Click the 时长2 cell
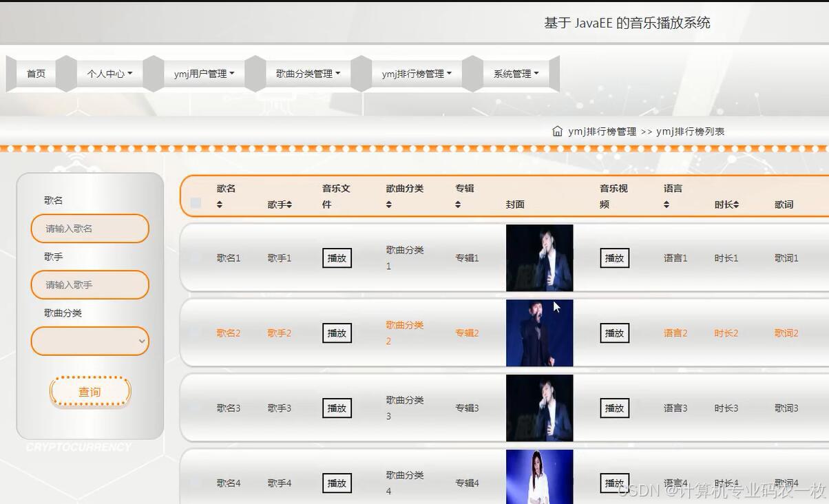Image resolution: width=829 pixels, height=504 pixels. [726, 333]
